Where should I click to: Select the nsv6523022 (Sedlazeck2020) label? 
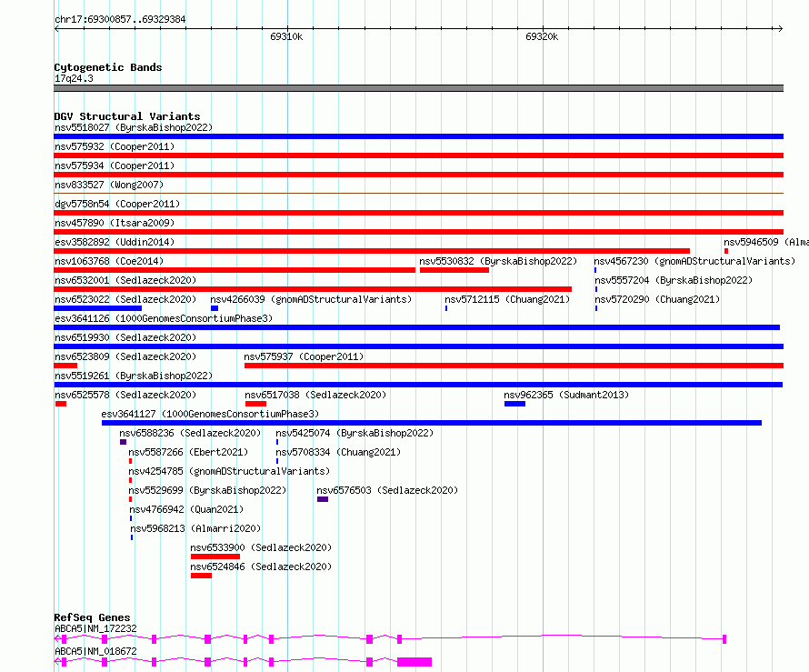coord(125,299)
